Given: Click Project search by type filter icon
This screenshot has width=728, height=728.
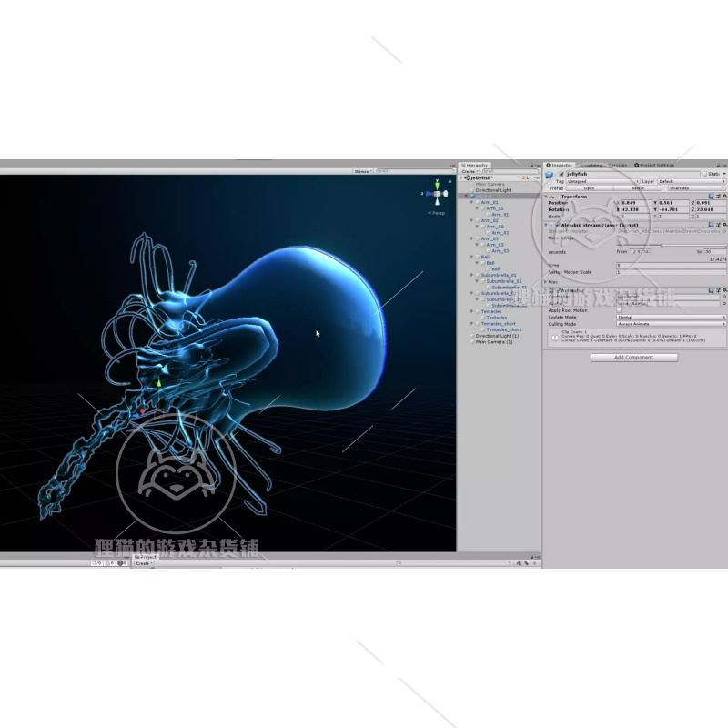Looking at the screenshot, I should click(519, 563).
